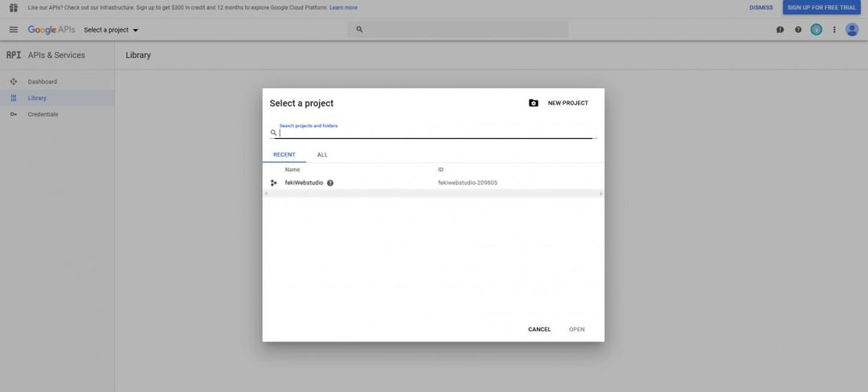The width and height of the screenshot is (868, 392).
Task: Click the Dashboard sidebar icon
Action: 14,82
